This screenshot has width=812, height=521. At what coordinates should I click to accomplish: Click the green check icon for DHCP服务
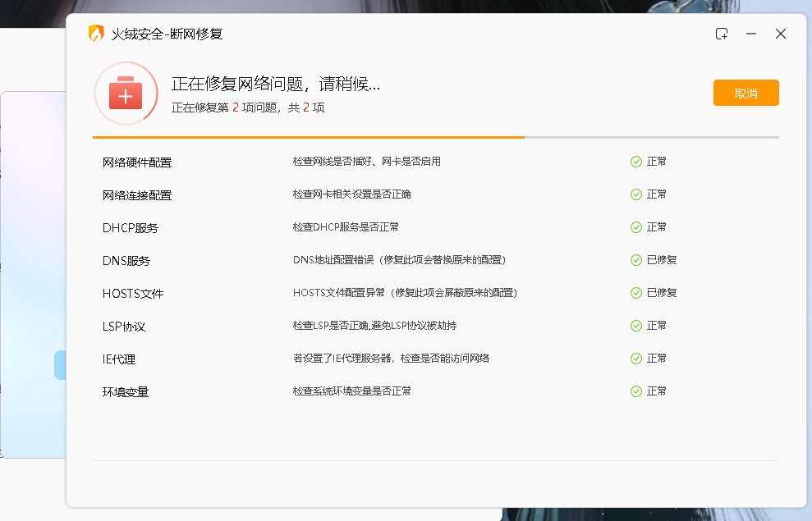[636, 227]
